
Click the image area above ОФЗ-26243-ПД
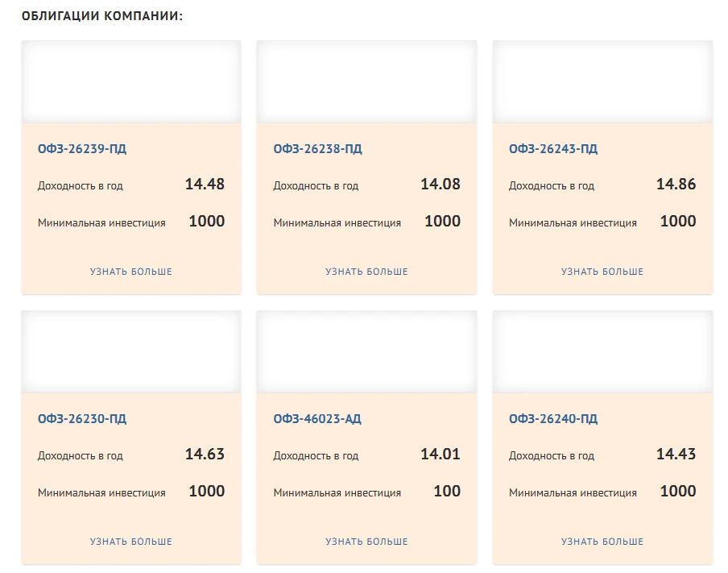[x=602, y=82]
